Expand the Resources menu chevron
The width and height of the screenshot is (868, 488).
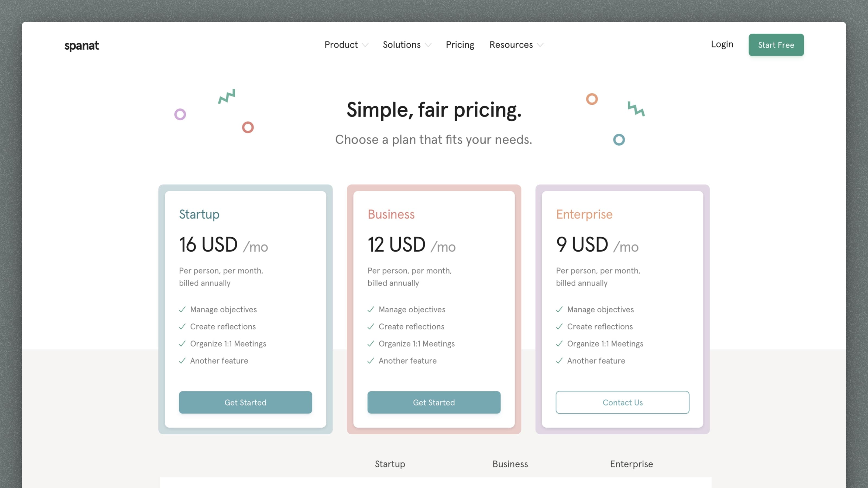(540, 45)
